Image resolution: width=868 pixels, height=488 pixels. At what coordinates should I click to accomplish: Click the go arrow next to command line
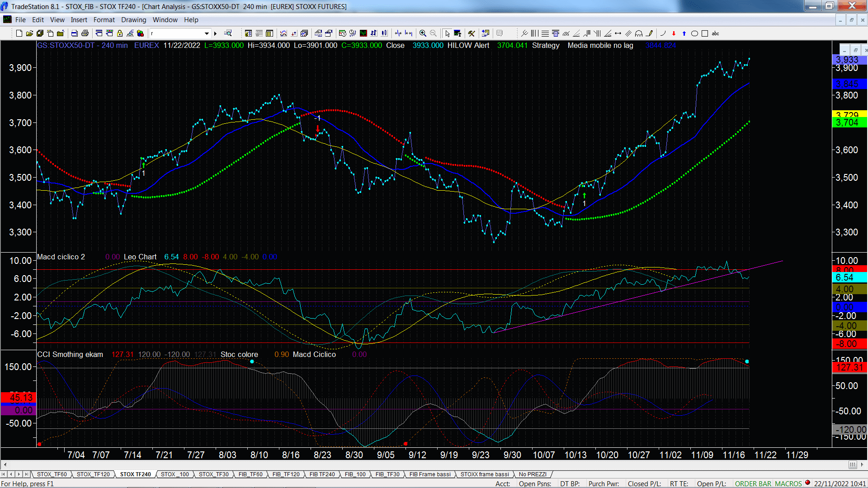215,33
